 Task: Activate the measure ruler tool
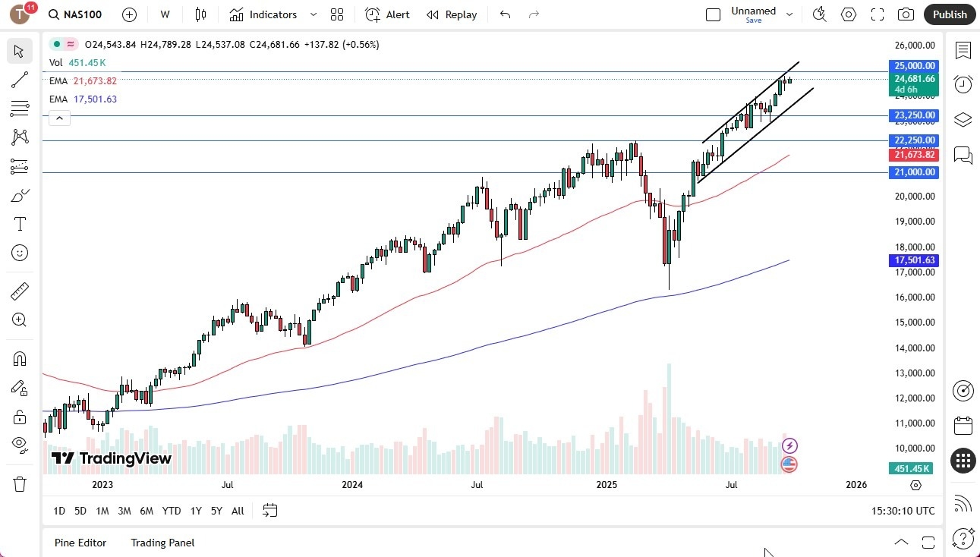pyautogui.click(x=19, y=291)
